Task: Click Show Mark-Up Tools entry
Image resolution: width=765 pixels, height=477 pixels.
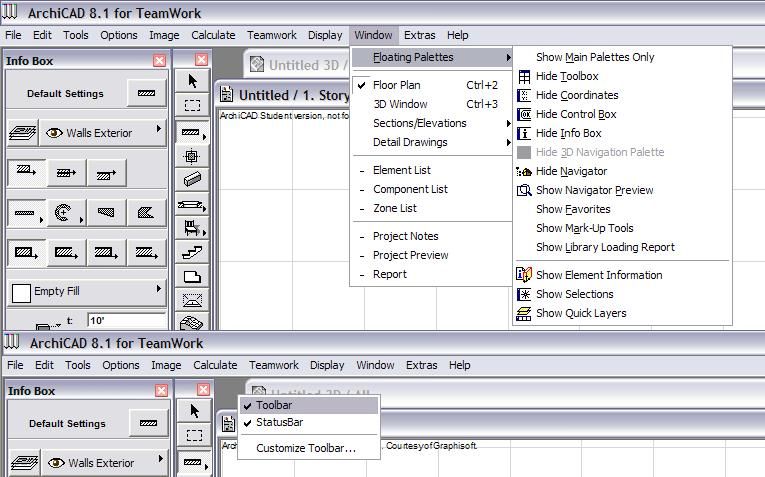Action: point(623,228)
